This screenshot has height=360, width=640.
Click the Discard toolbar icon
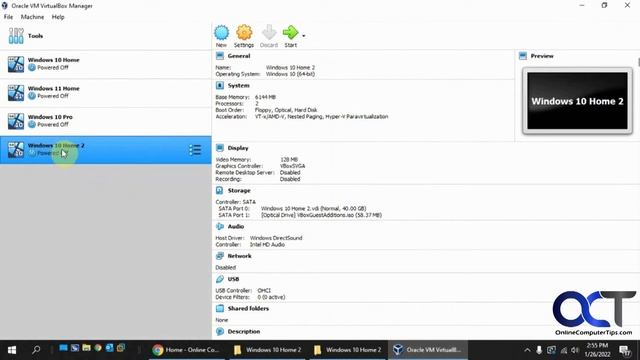(x=269, y=33)
